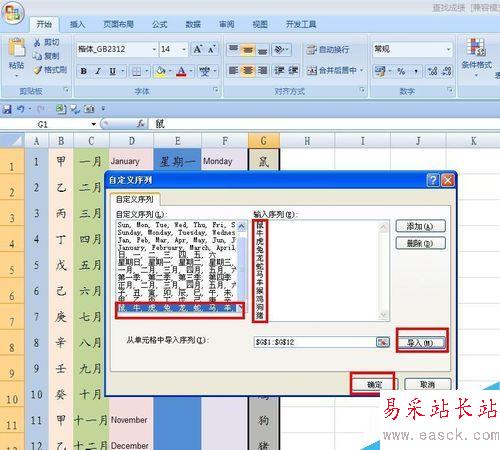Click the Office button logo
This screenshot has height=450, width=500.
coord(13,13)
